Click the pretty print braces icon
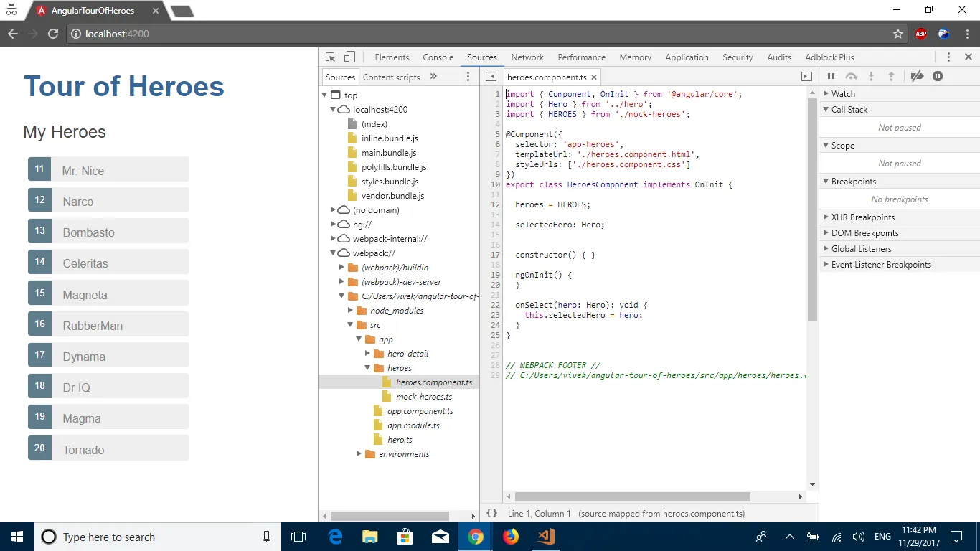This screenshot has height=551, width=980. click(x=491, y=513)
